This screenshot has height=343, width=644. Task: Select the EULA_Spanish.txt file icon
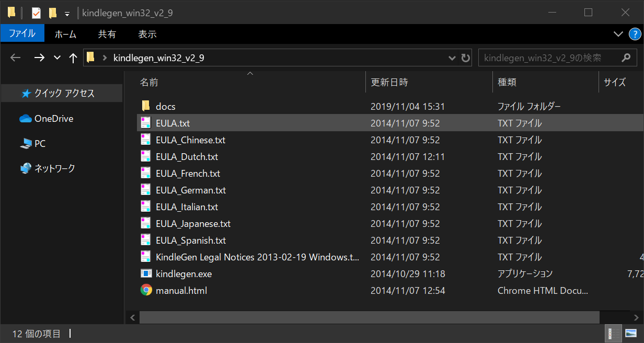pyautogui.click(x=146, y=240)
